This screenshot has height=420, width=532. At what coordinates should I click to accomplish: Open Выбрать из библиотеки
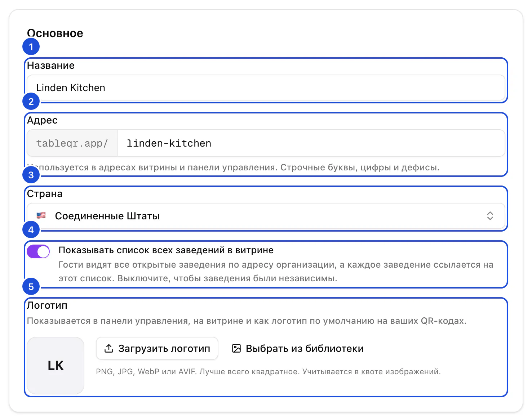tap(298, 348)
